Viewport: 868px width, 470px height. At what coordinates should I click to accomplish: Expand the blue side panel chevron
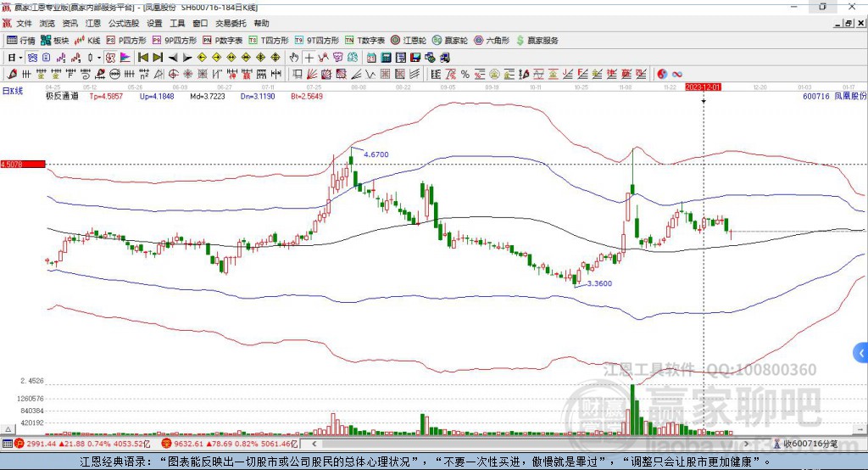pyautogui.click(x=860, y=353)
